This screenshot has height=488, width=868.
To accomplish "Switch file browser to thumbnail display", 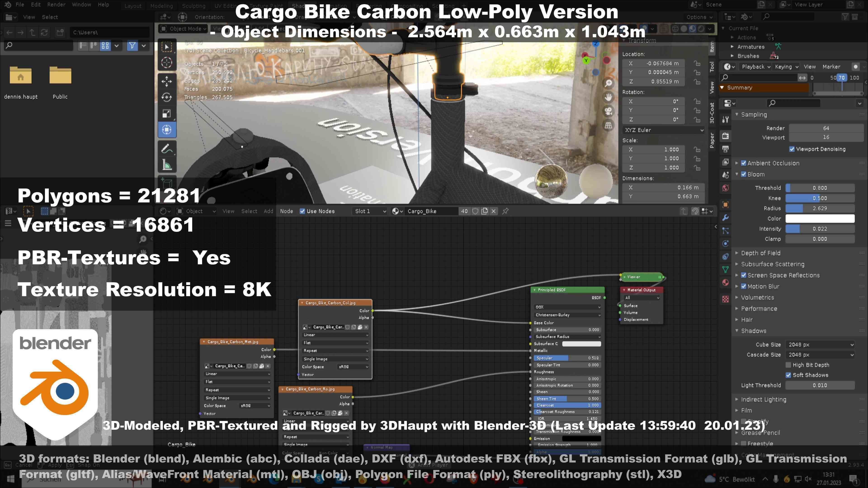I will coord(106,45).
